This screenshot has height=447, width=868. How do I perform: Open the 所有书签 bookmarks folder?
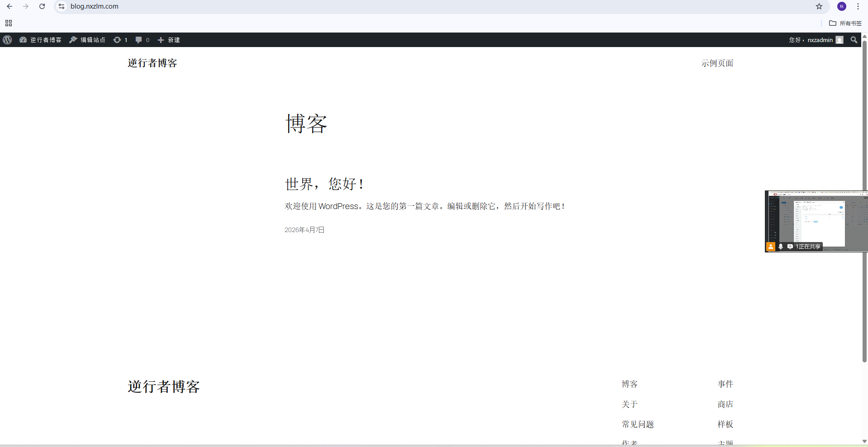(845, 23)
